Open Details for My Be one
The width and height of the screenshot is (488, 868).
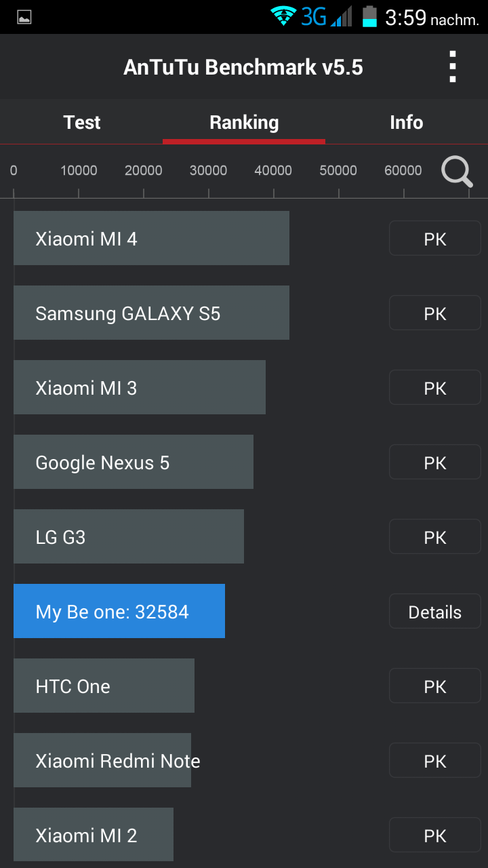tap(434, 612)
